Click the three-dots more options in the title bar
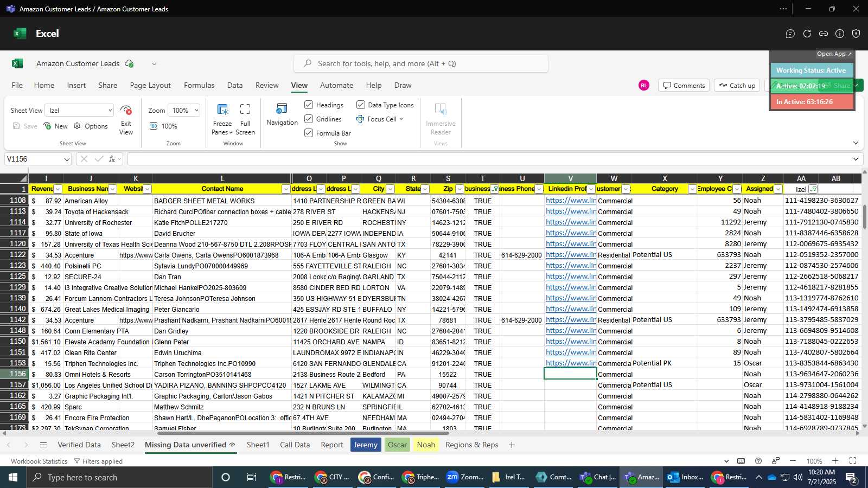Viewport: 868px width, 488px height. click(x=783, y=9)
